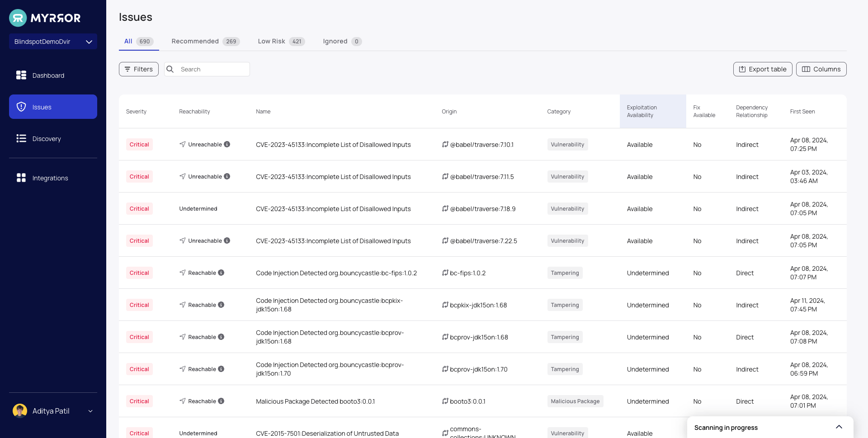
Task: Sort by Reachability column header
Action: (194, 111)
